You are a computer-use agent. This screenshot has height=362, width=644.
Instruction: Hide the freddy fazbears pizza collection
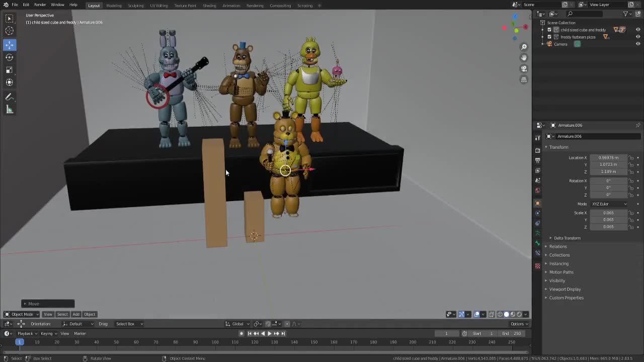coord(638,37)
